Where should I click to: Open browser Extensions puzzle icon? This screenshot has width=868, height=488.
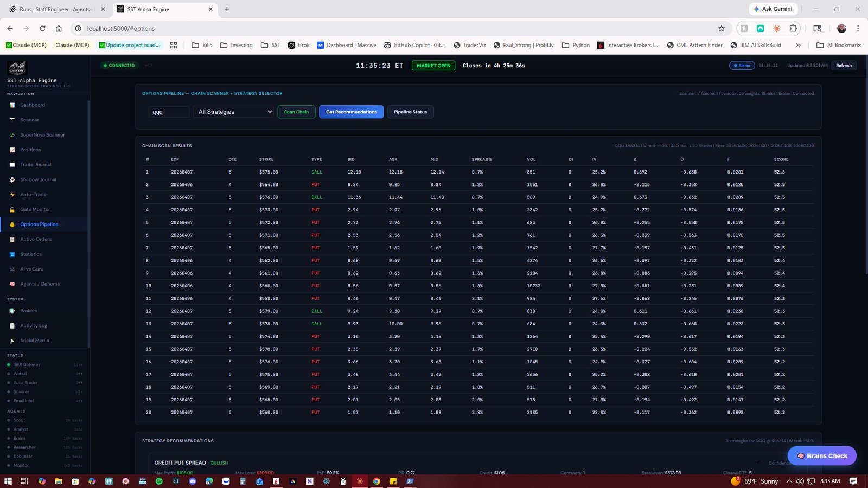793,28
